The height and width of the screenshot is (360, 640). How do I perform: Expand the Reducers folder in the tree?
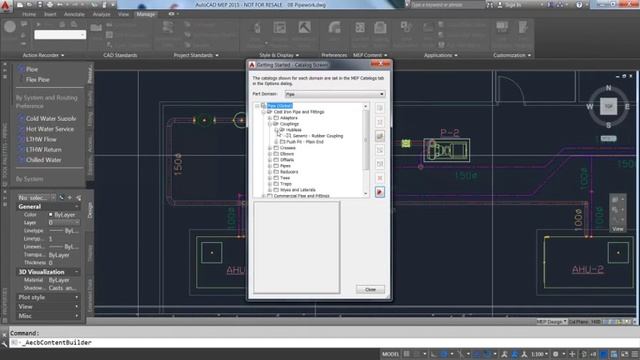tap(270, 172)
